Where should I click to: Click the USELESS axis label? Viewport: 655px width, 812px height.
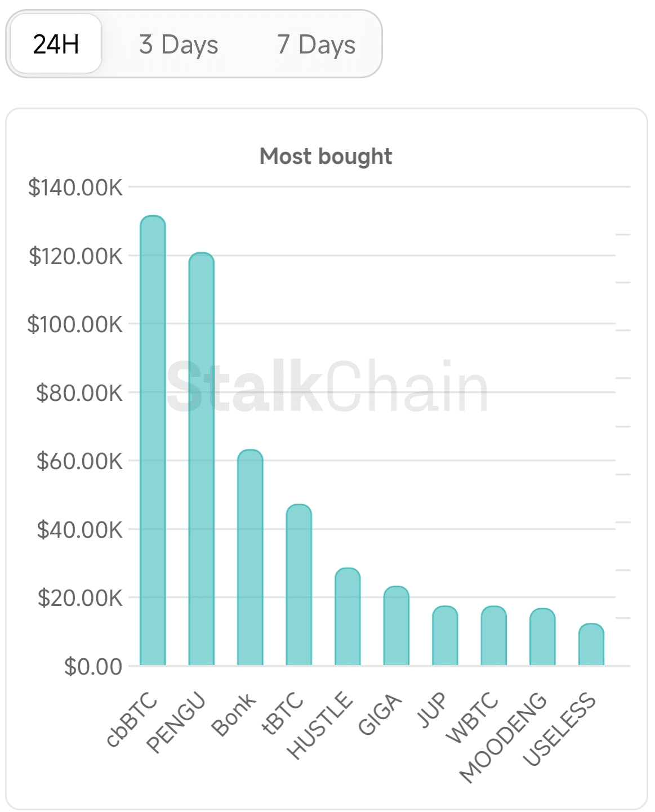(x=559, y=729)
